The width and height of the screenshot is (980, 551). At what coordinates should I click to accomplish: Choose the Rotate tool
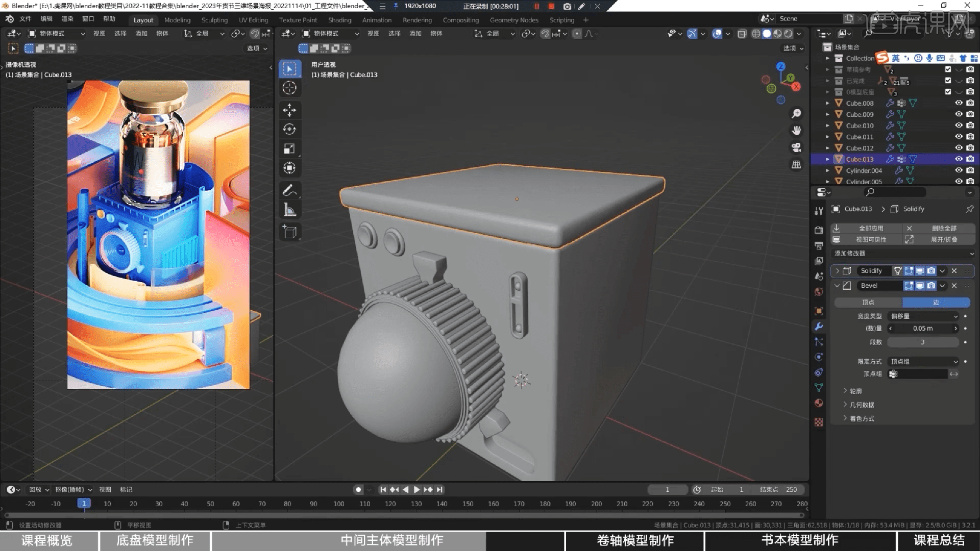click(289, 129)
